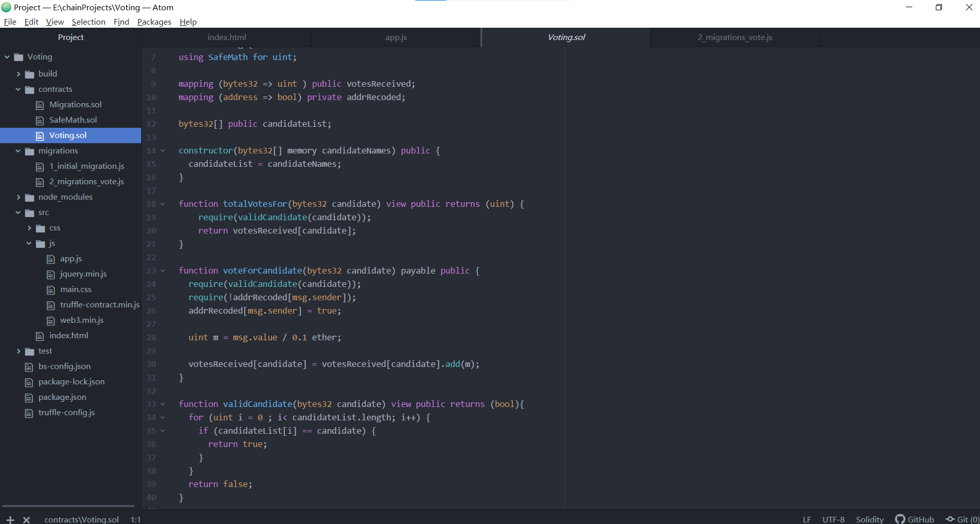
Task: Expand the node_modules folder chevron
Action: pos(18,197)
